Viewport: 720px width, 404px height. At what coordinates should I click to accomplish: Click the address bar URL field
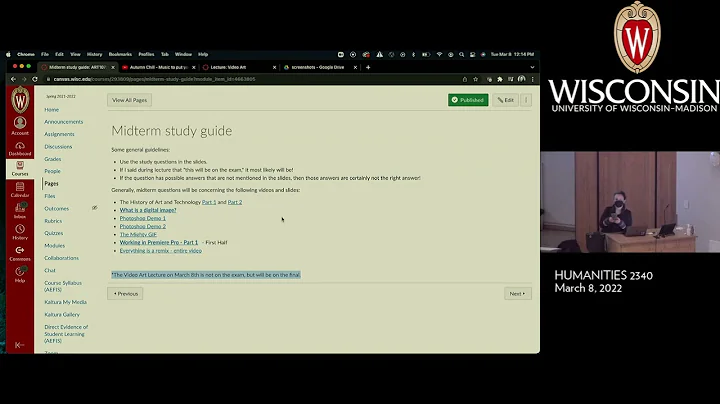tap(253, 79)
